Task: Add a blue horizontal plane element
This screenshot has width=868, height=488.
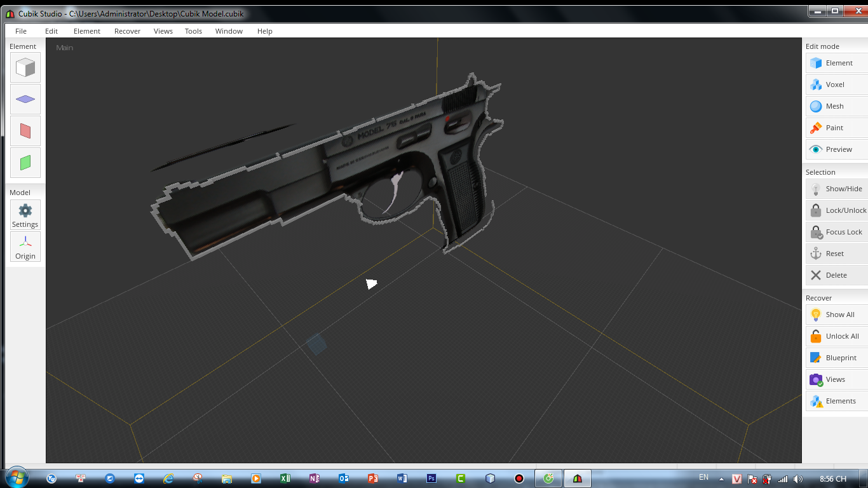Action: (25, 99)
